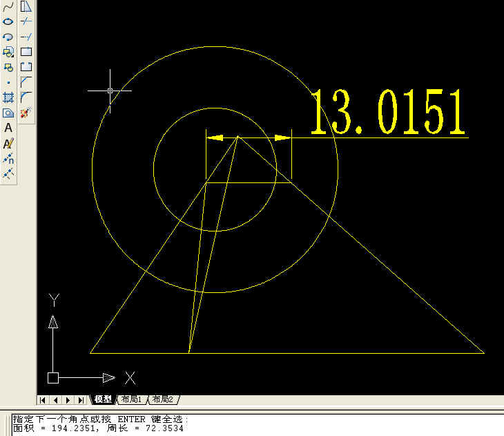Click the 13.0151 dimension text
504x436 pixels.
coord(388,111)
